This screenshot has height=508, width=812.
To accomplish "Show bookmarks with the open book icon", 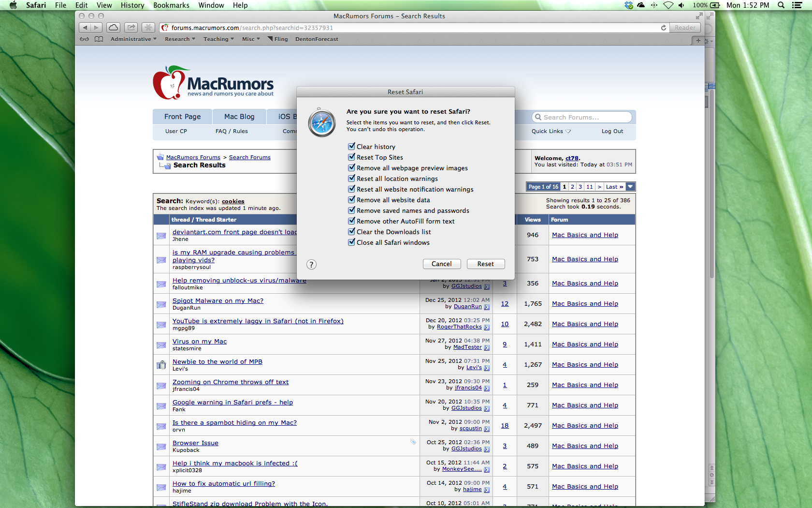I will tap(99, 39).
